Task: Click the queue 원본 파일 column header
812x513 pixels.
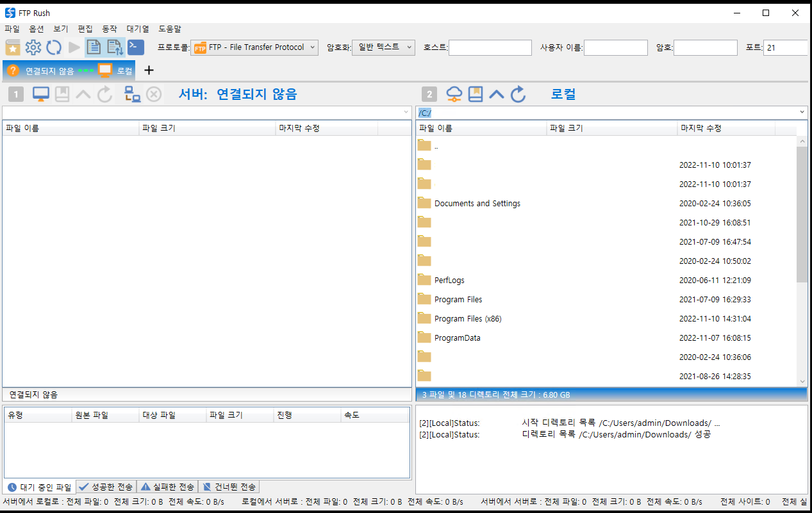Action: pyautogui.click(x=105, y=415)
